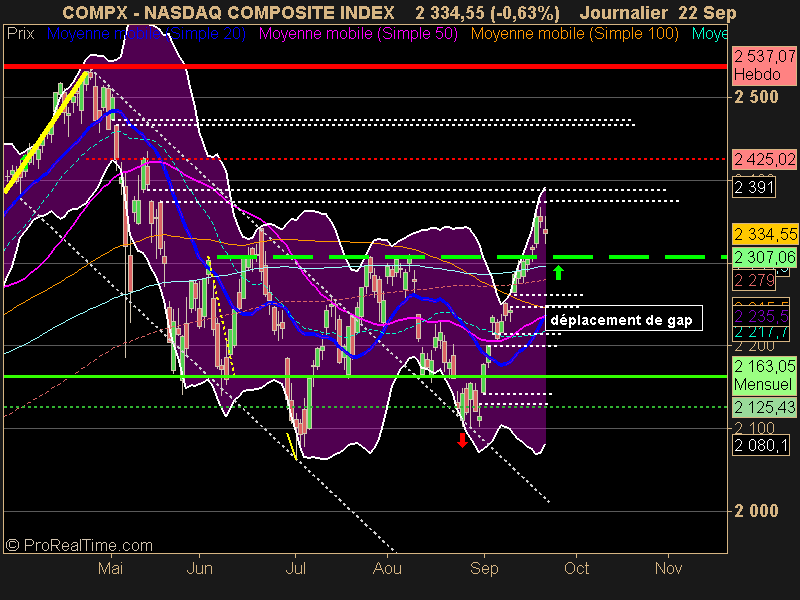This screenshot has width=800, height=600.
Task: Click the 2 000 axis value
Action: click(756, 510)
